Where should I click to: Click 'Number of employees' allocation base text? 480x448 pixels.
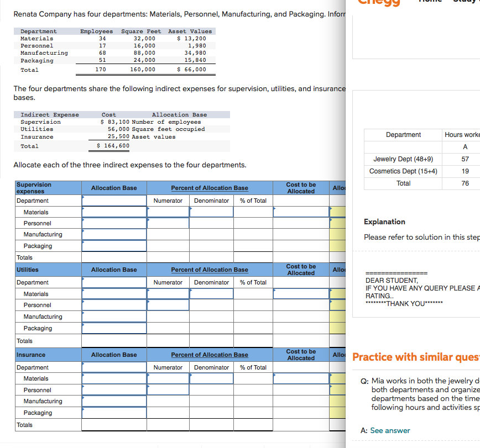coord(166,122)
